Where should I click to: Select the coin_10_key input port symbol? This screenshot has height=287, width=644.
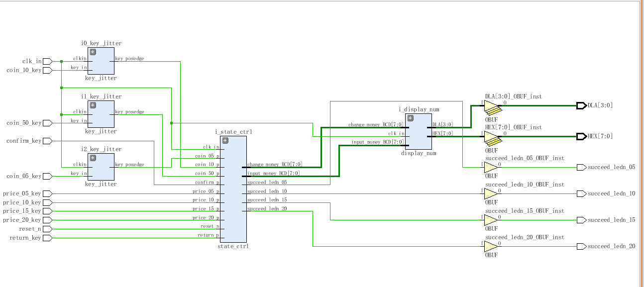(x=47, y=70)
